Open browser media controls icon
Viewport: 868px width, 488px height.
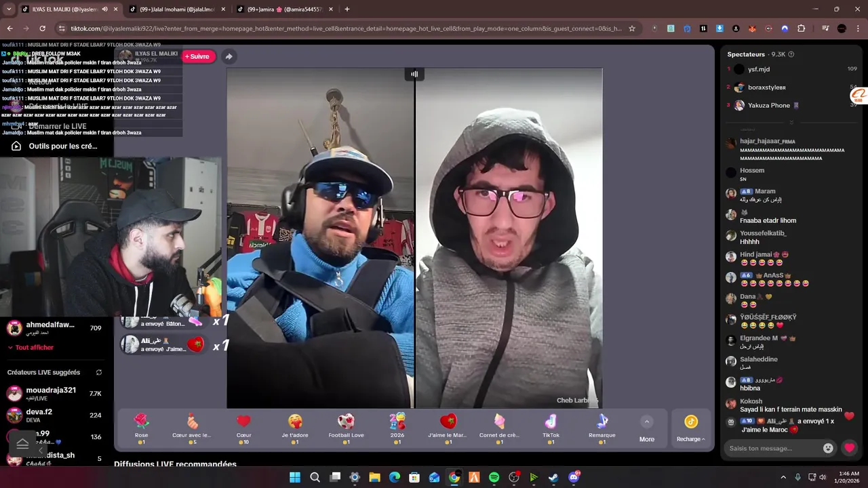(825, 28)
